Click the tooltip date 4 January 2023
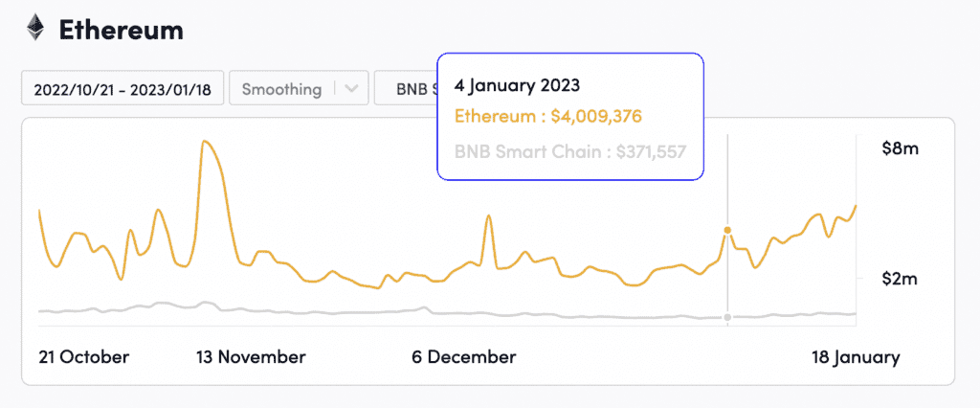The width and height of the screenshot is (980, 408). click(518, 84)
